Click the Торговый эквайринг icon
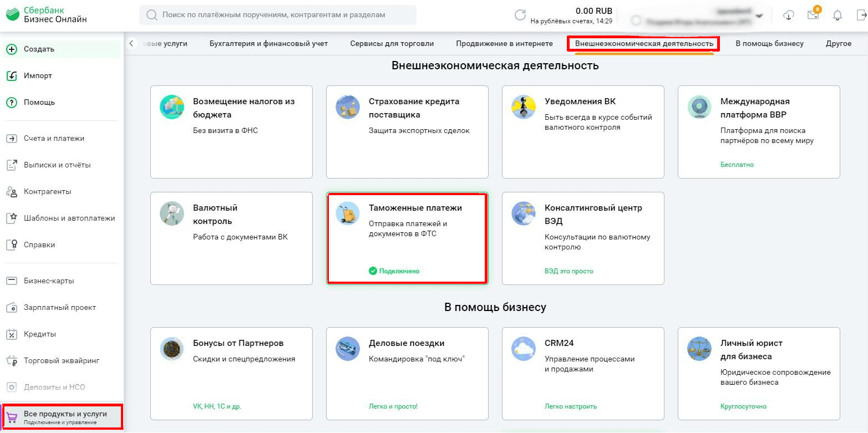This screenshot has width=868, height=433. tap(12, 361)
